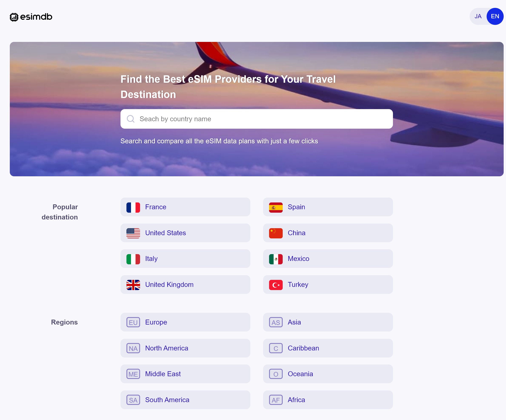Open the North America region link

pyautogui.click(x=185, y=348)
